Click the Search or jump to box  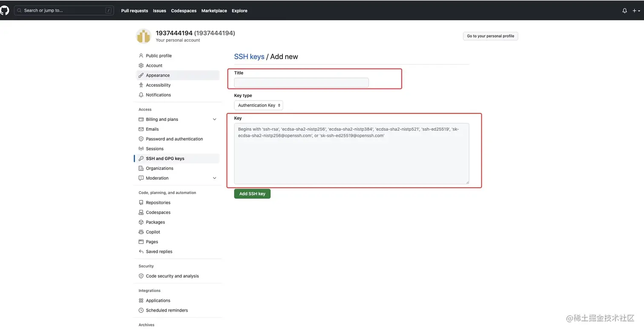tap(64, 10)
